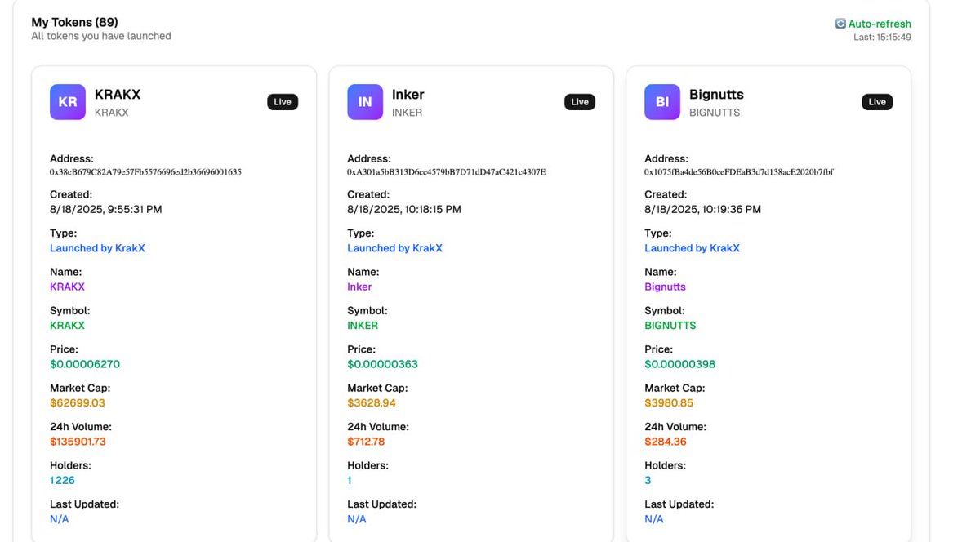Open the Bignutts card's Launched by KrakX link

coord(692,248)
